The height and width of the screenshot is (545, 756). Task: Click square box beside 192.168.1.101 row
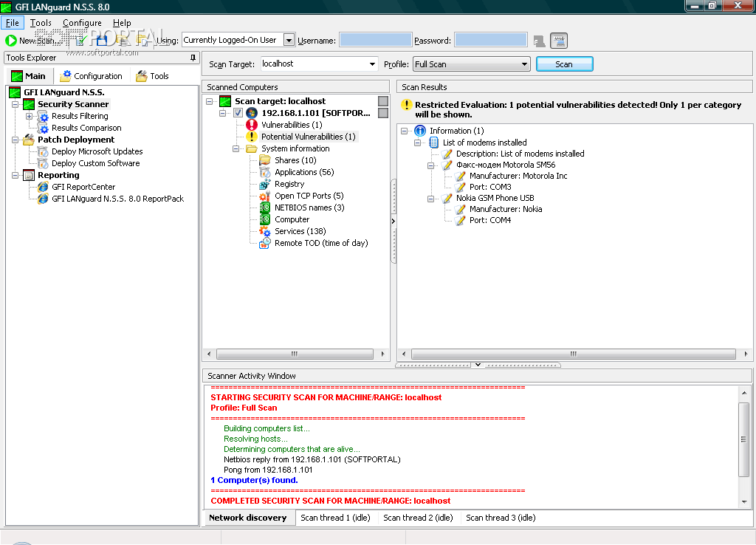[383, 113]
